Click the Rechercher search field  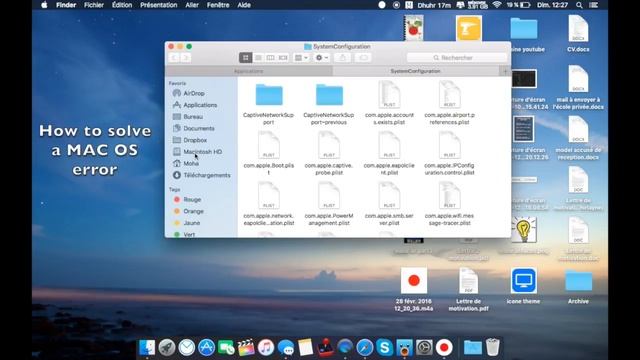coord(457,58)
